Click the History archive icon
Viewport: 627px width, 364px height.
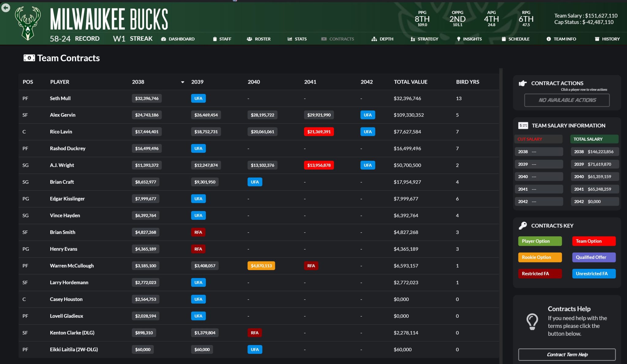pos(597,39)
